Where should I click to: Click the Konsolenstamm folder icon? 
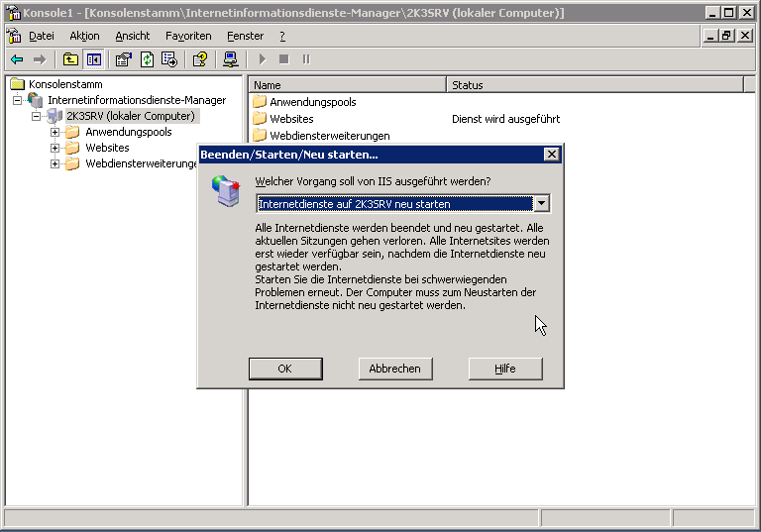tap(18, 84)
